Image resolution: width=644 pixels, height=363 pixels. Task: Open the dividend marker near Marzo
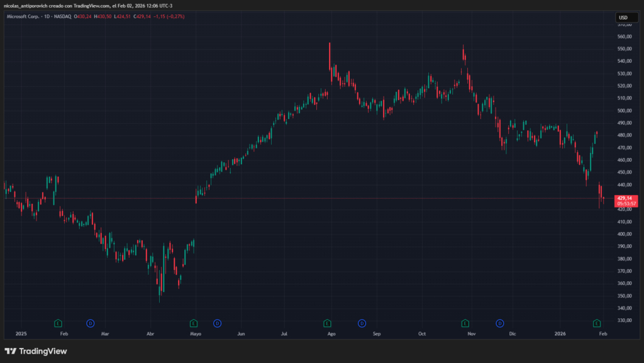(x=89, y=323)
